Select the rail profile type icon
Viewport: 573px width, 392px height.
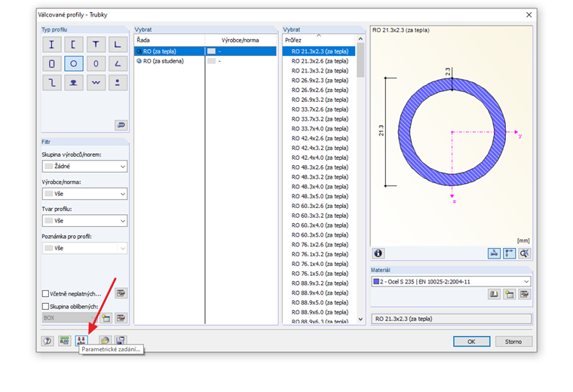click(74, 83)
